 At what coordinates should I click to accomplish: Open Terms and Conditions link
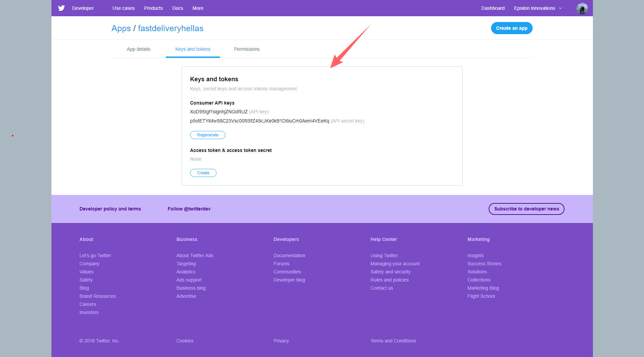pyautogui.click(x=393, y=341)
